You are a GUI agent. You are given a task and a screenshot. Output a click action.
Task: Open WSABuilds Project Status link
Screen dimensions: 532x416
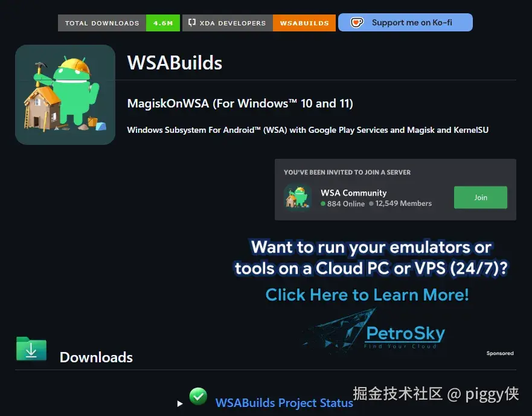[284, 403]
